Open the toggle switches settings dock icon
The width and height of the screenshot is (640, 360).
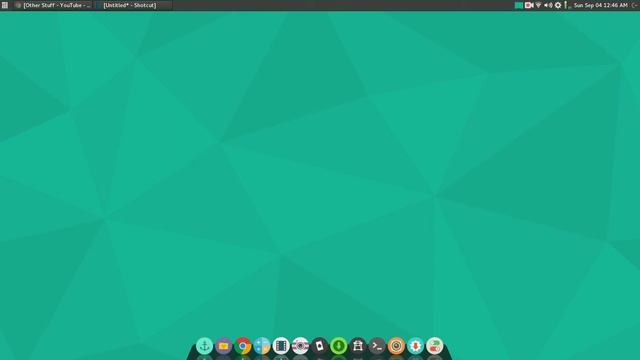[434, 346]
